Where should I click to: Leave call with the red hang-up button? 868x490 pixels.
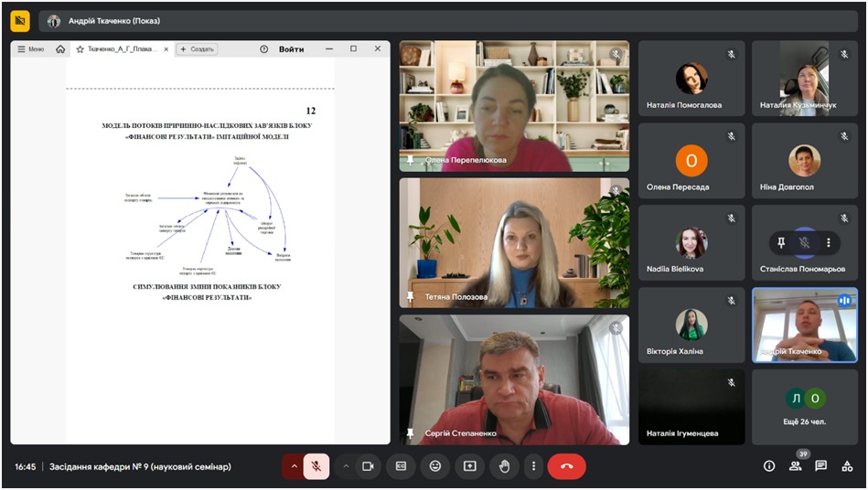pos(566,466)
